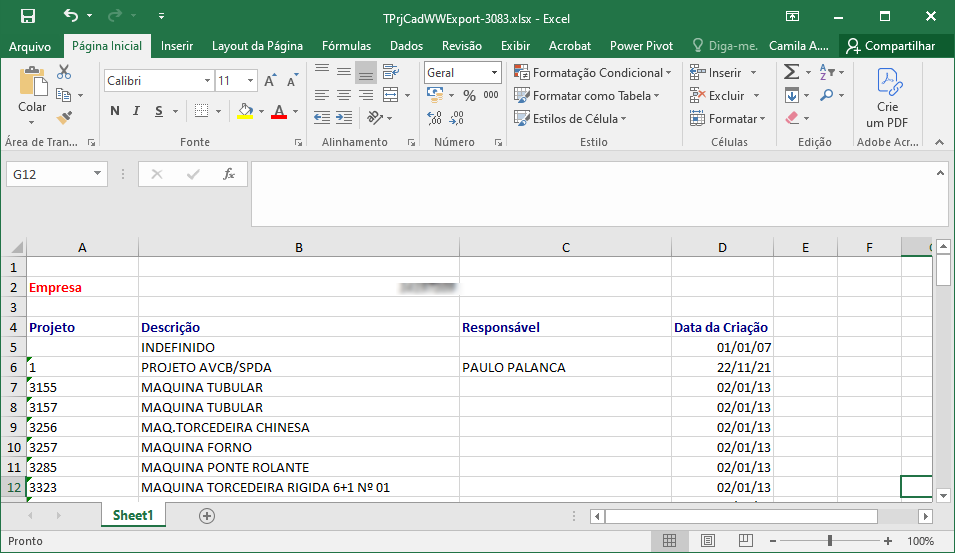Open the Arquivo menu

coord(30,46)
